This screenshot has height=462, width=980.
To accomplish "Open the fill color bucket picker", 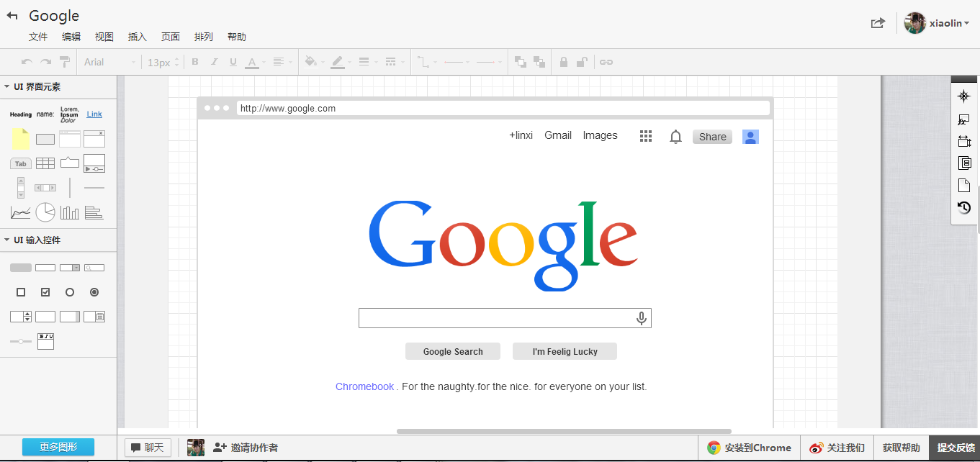I will tap(314, 62).
